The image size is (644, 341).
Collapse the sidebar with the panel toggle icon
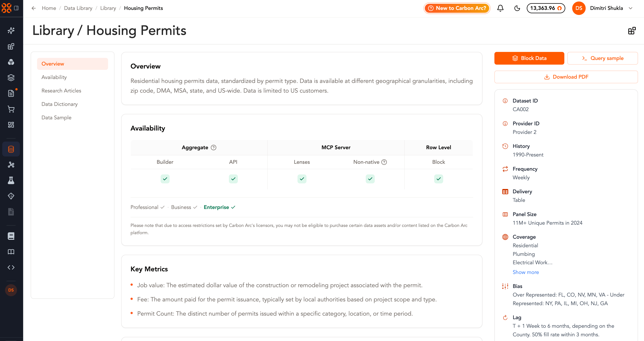point(16,8)
